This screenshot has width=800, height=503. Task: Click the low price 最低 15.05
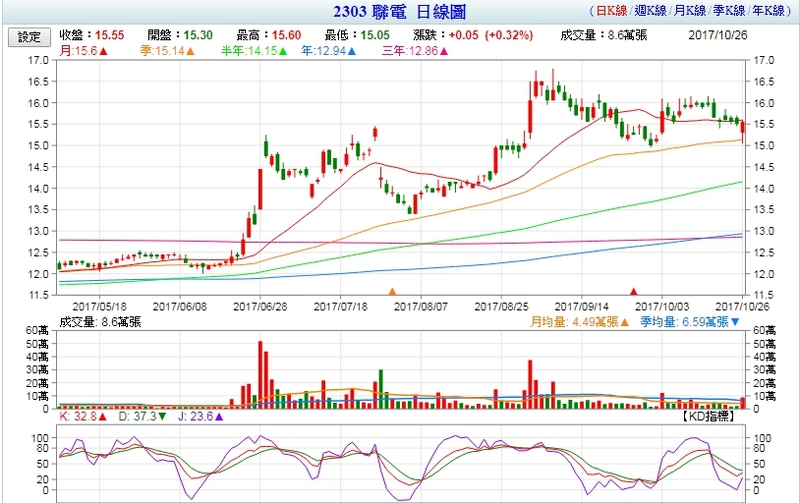[357, 35]
